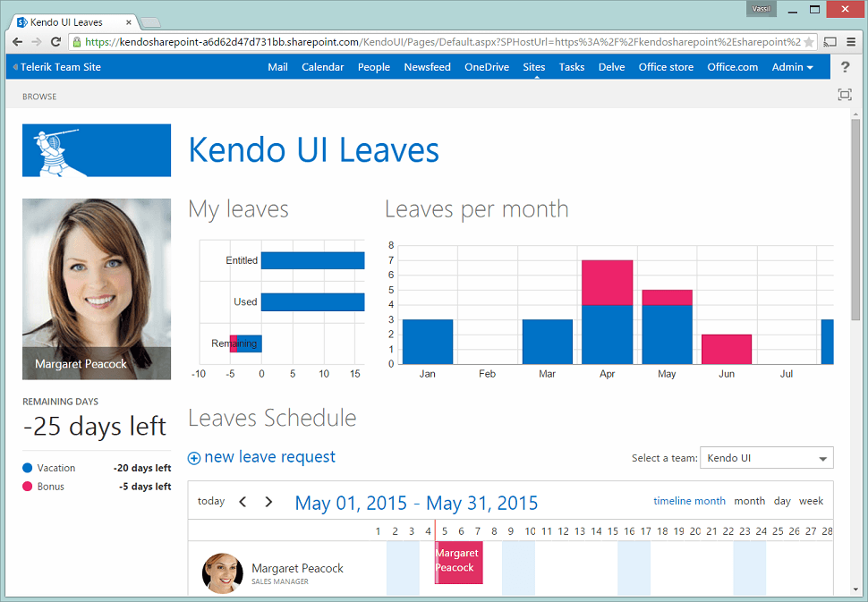Click the new leave request plus icon
This screenshot has width=868, height=602.
(x=194, y=458)
